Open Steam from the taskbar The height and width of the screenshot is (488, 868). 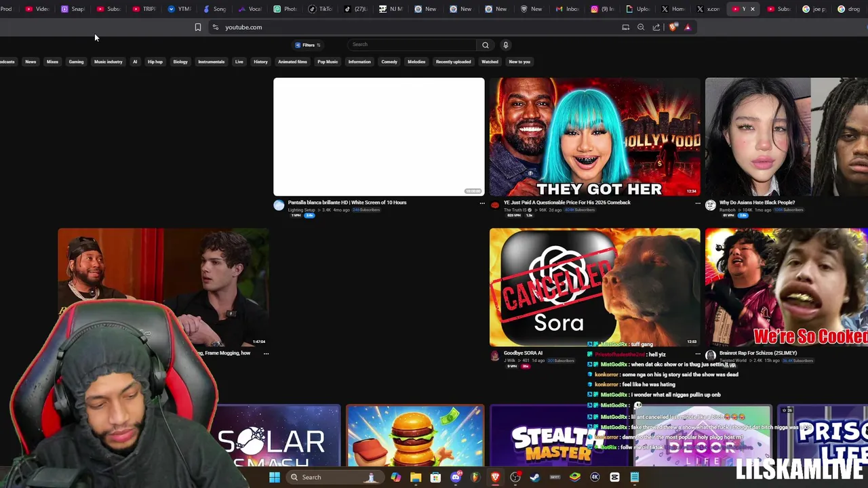tap(535, 477)
